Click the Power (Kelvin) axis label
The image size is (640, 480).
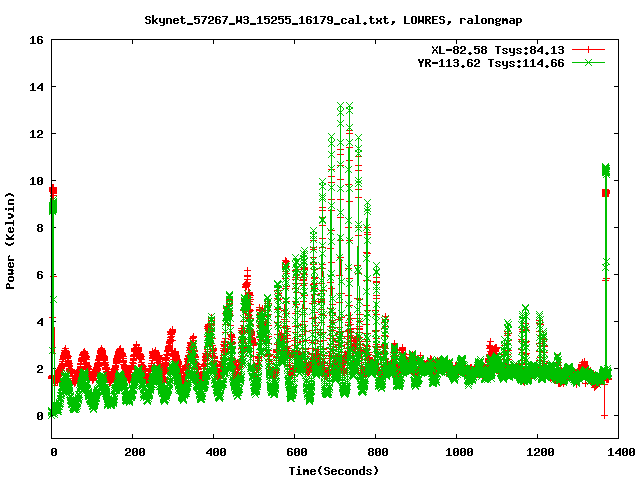point(10,241)
